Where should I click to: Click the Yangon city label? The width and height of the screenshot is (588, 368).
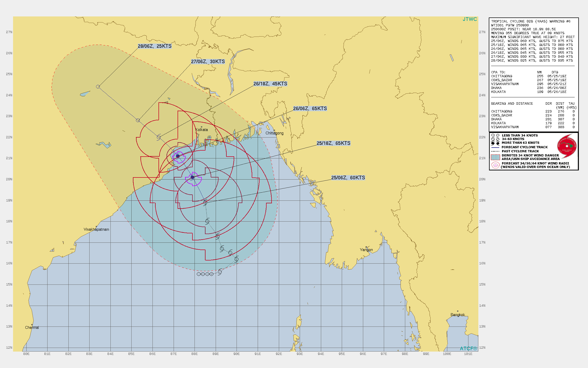(x=366, y=250)
